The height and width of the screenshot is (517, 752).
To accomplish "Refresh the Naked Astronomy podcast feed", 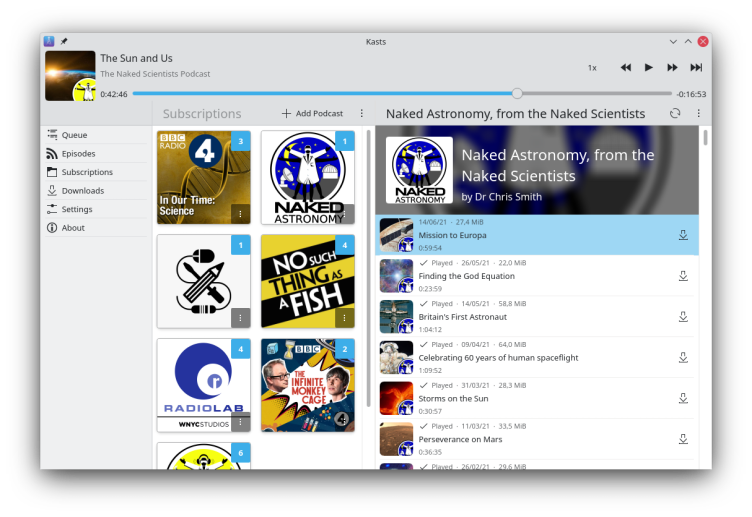I will [676, 114].
